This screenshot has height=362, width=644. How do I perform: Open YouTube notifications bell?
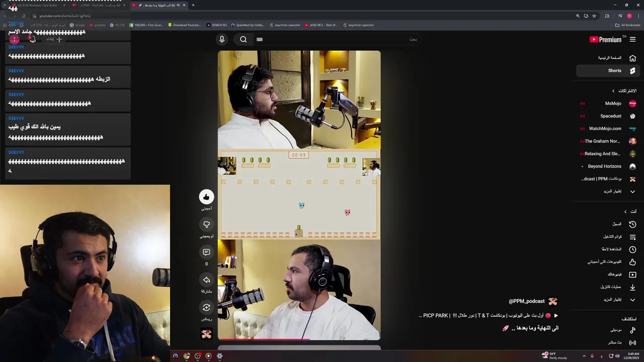tap(32, 39)
